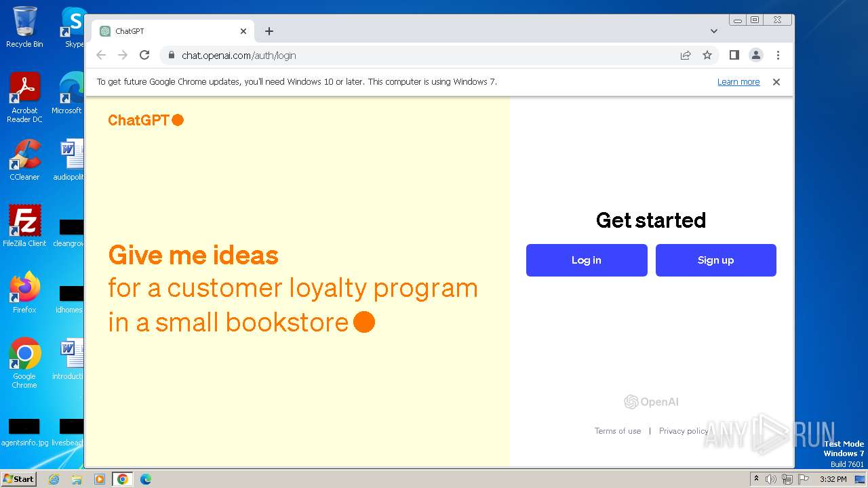Select the Google Chrome desktop icon
This screenshot has width=868, height=488.
click(x=24, y=363)
